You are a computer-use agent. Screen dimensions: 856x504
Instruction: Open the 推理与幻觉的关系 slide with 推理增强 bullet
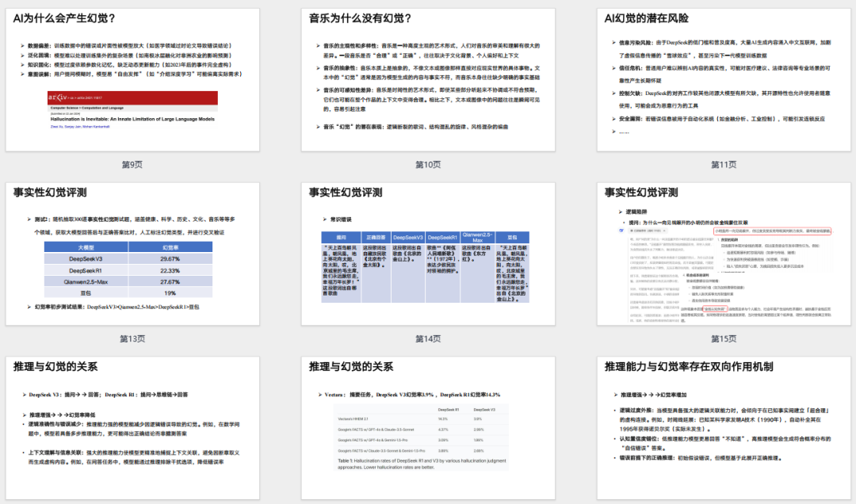coord(132,428)
